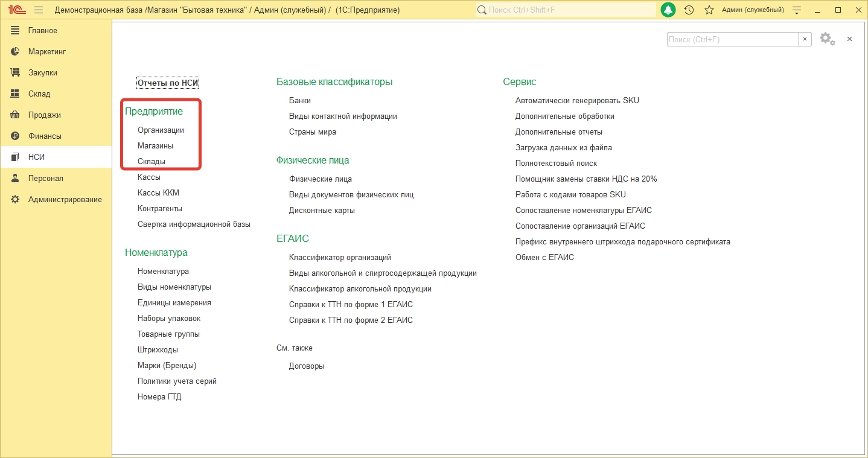Click Персонал person icon
The height and width of the screenshot is (458, 868).
coord(16,179)
